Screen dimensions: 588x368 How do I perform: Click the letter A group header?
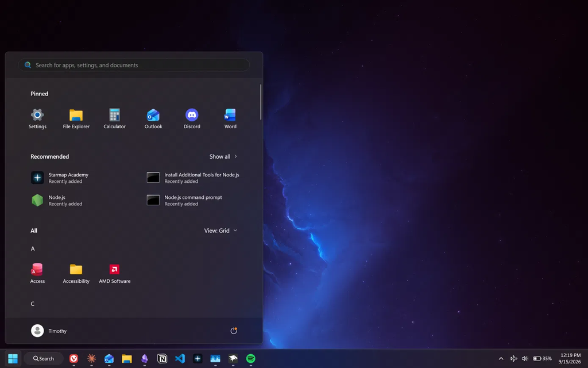(x=33, y=248)
